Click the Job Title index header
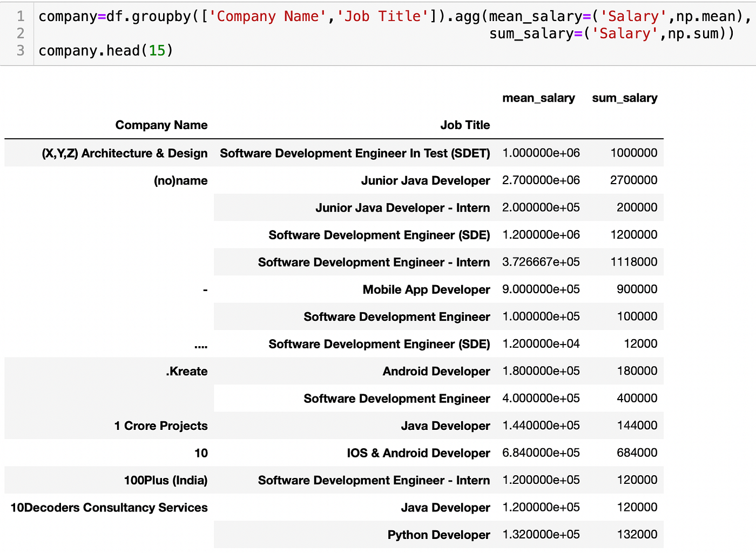 (464, 125)
